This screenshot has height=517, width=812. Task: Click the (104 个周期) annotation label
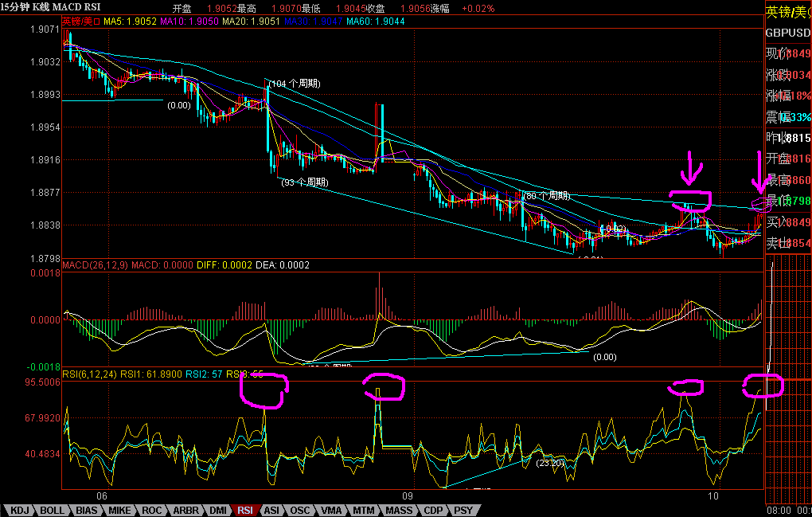pos(295,84)
